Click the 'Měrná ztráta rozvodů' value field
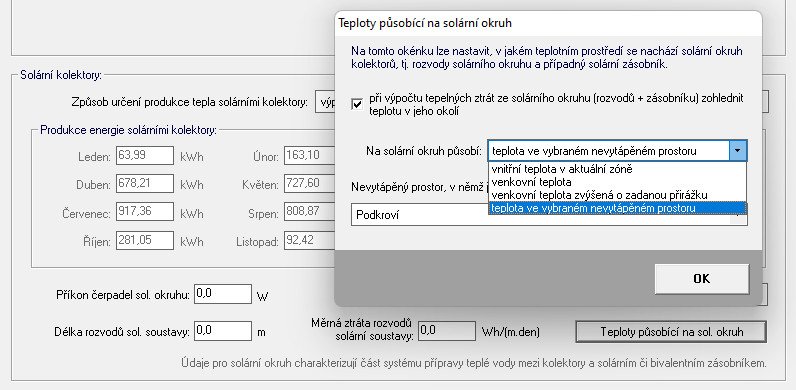Viewport: 796px width, 390px height. pyautogui.click(x=447, y=331)
